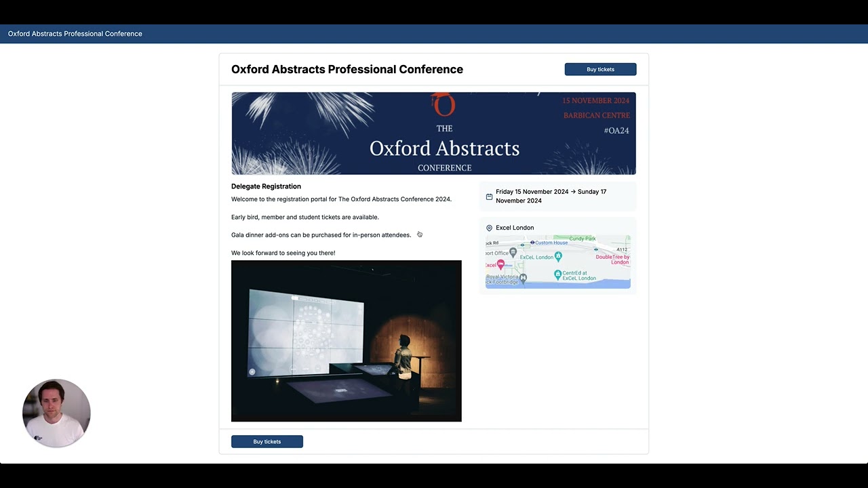Screen dimensions: 868x488
Task: Click the DoubleTree by London map label
Action: (612, 260)
